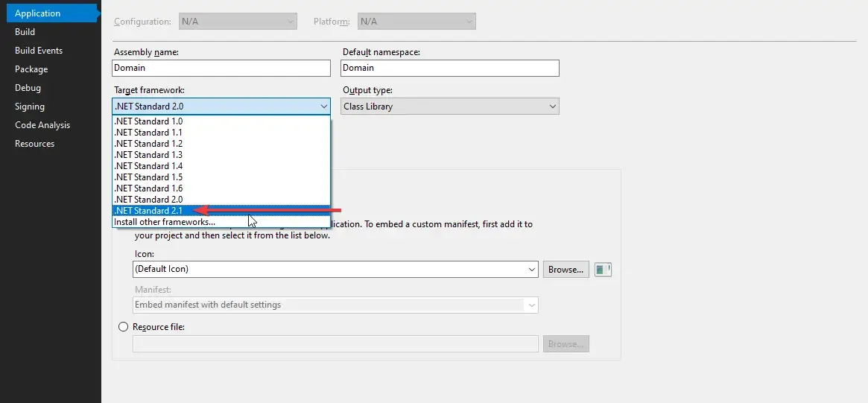
Task: Open the Build Events tab
Action: pos(39,51)
